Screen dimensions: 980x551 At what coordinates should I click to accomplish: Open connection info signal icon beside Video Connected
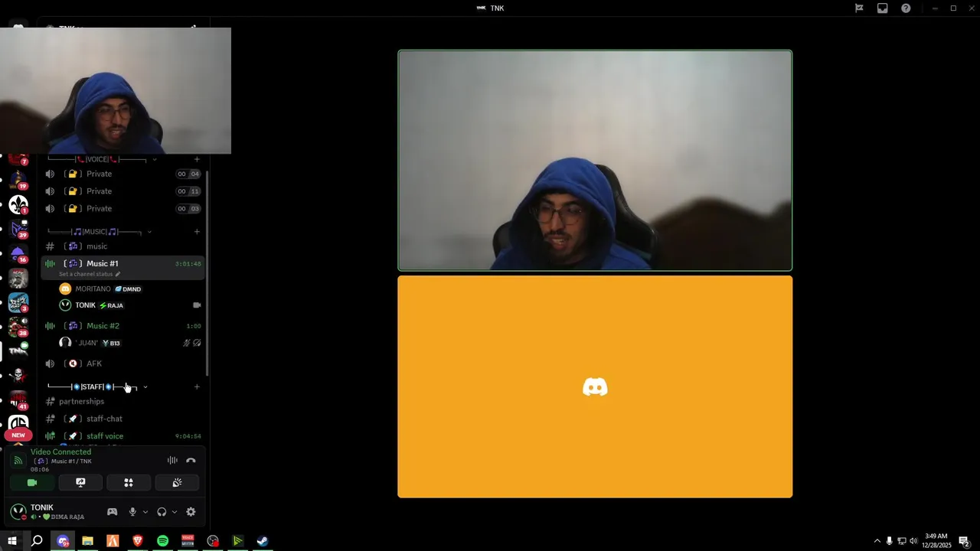(x=18, y=461)
